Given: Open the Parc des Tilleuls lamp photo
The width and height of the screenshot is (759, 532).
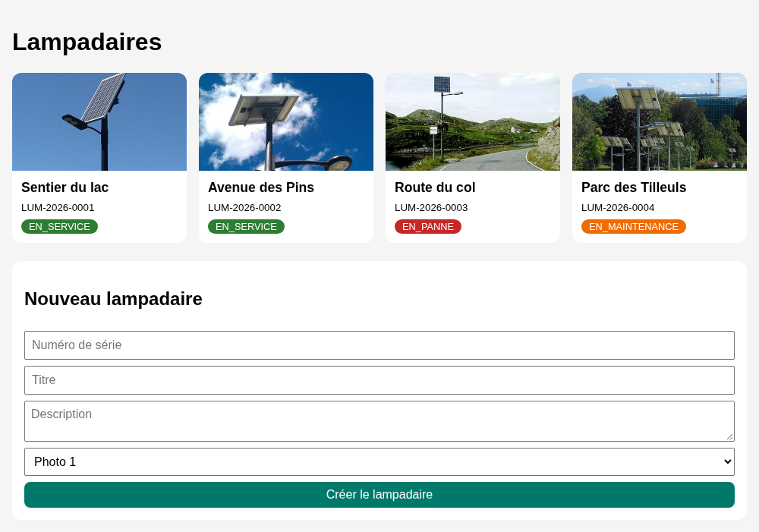Looking at the screenshot, I should [660, 122].
